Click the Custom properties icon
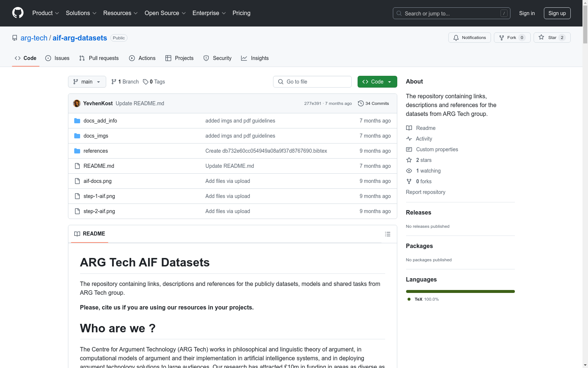 [x=409, y=149]
